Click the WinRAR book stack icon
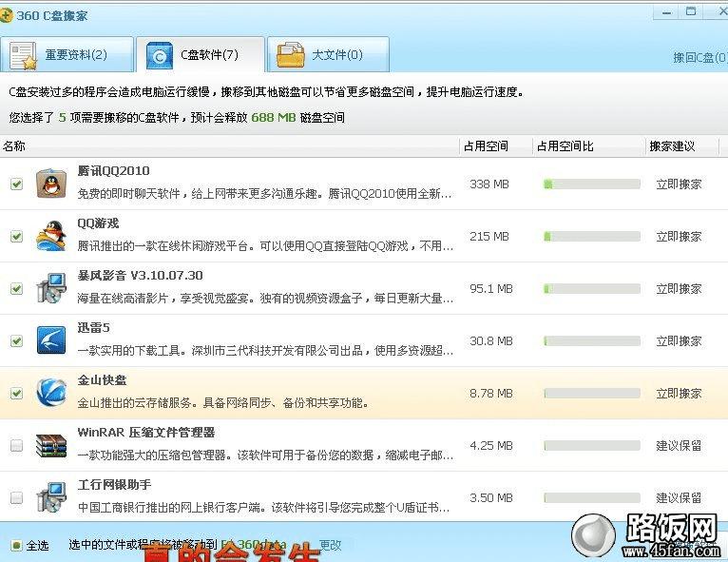The width and height of the screenshot is (728, 562). pos(51,445)
